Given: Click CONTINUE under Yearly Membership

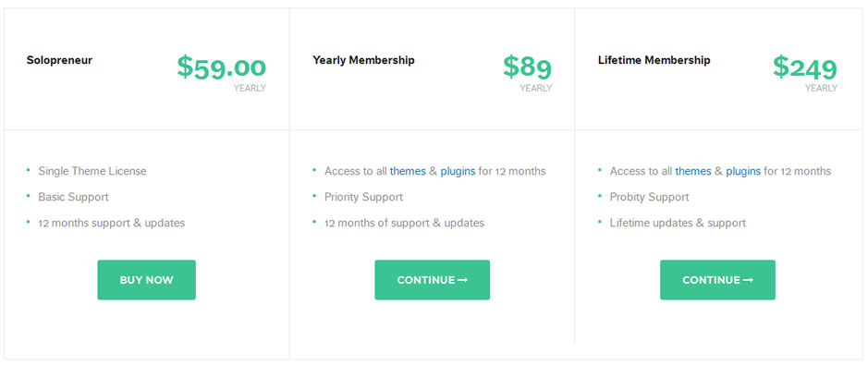Looking at the screenshot, I should tap(433, 280).
